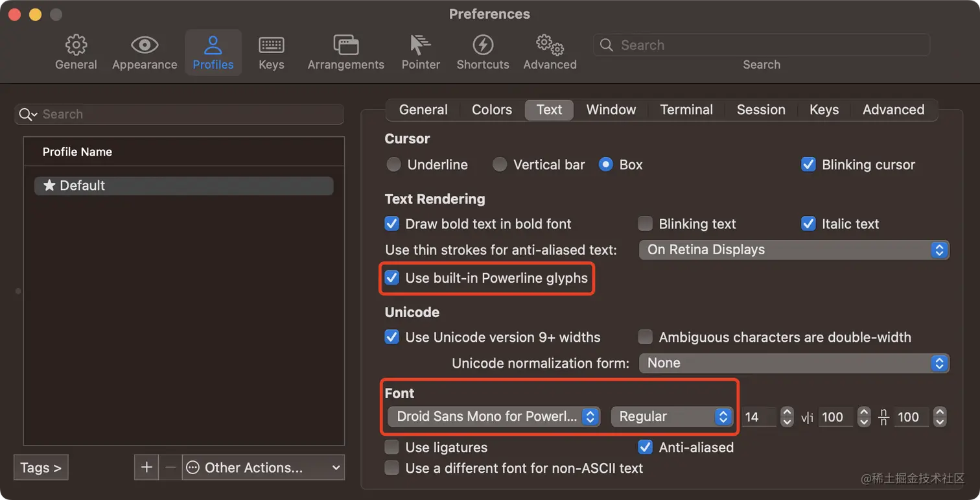Select the Default profile
The image size is (980, 500).
(184, 185)
